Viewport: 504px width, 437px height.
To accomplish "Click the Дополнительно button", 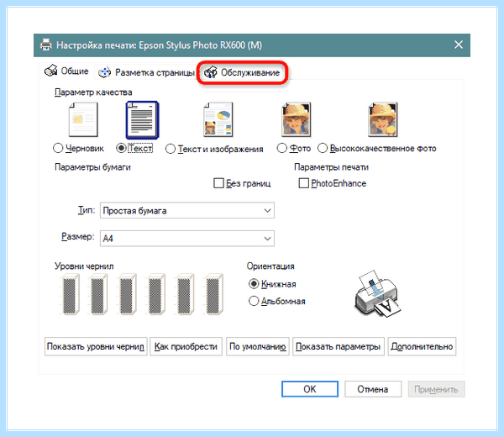I will pyautogui.click(x=422, y=346).
